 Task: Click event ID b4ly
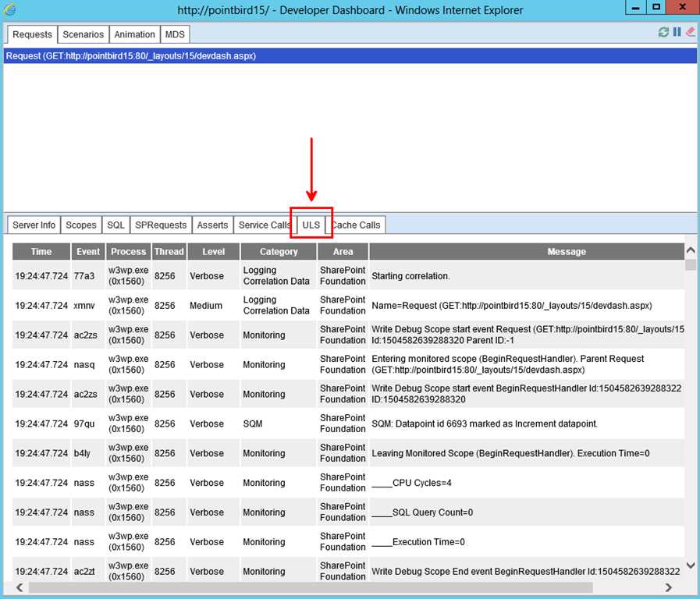pos(82,453)
